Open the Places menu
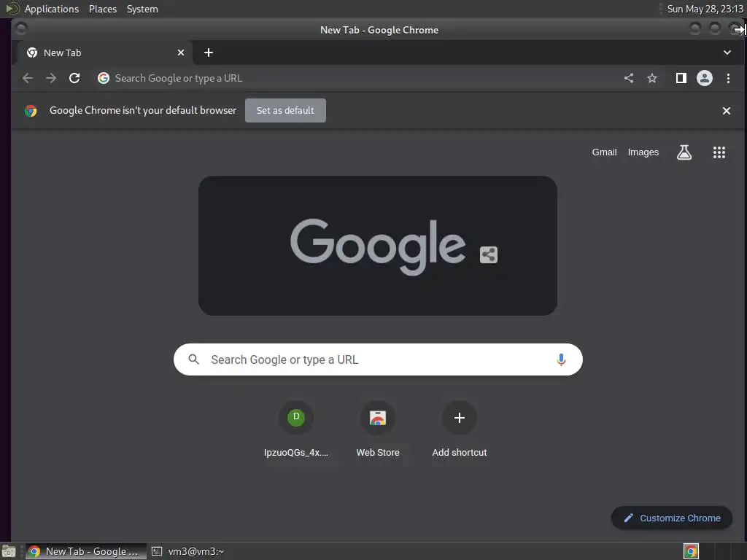747x560 pixels. coord(102,9)
